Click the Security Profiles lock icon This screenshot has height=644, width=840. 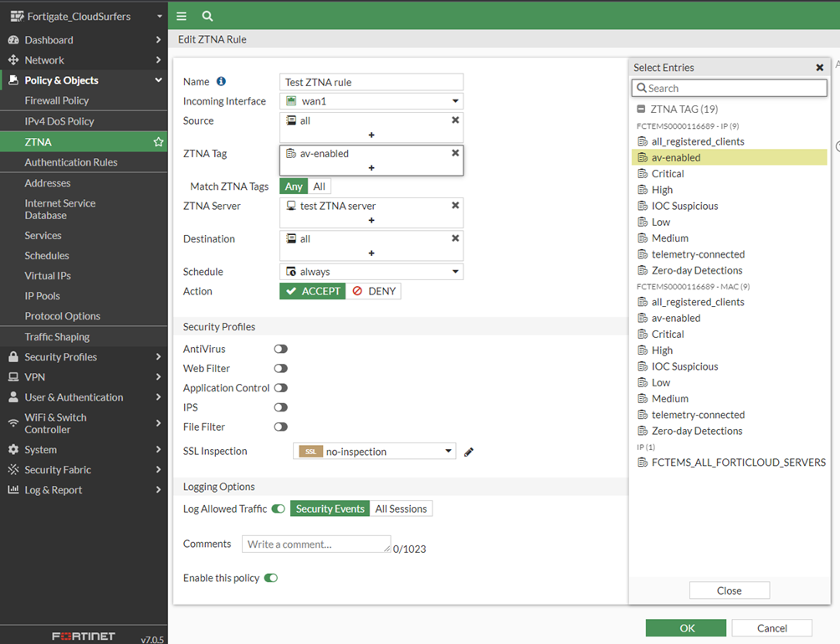13,356
